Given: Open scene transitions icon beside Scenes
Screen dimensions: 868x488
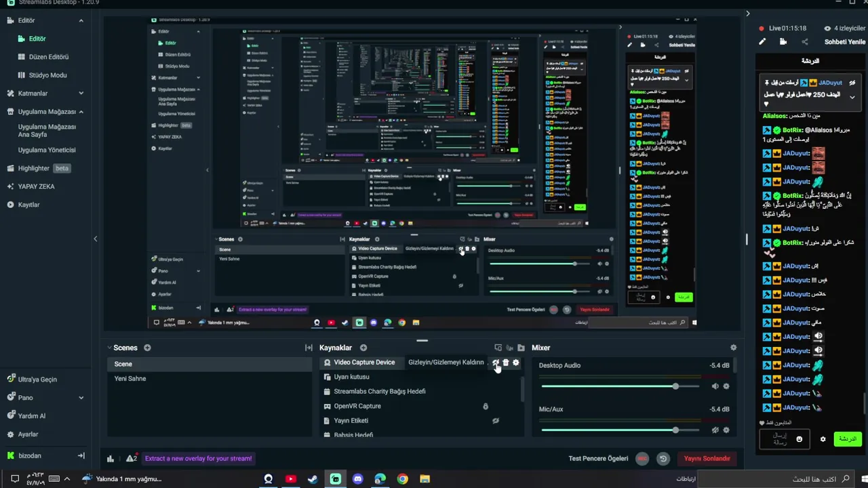Looking at the screenshot, I should click(x=309, y=348).
